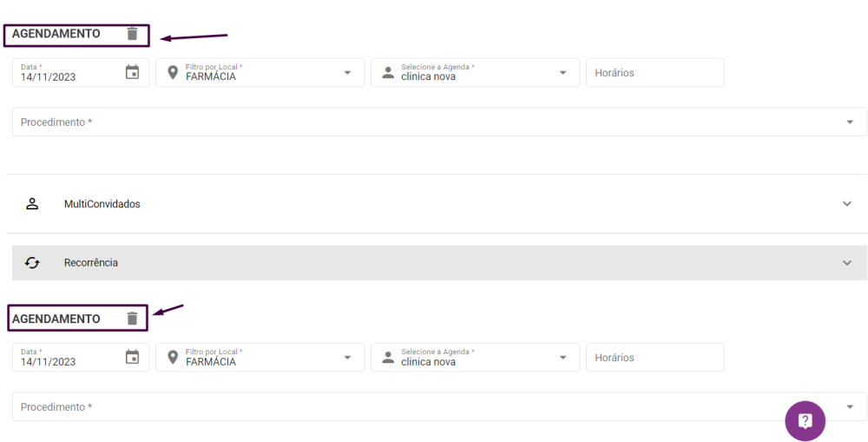Click the second Horários input field

click(x=654, y=358)
